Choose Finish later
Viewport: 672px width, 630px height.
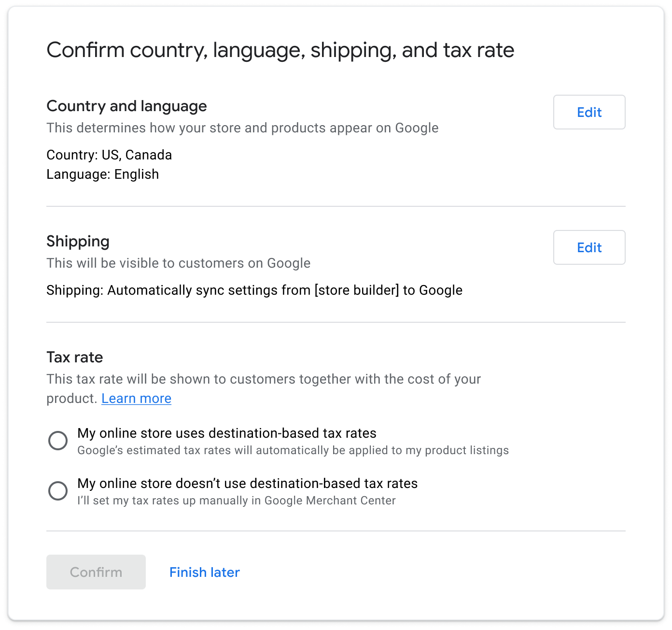pyautogui.click(x=204, y=572)
